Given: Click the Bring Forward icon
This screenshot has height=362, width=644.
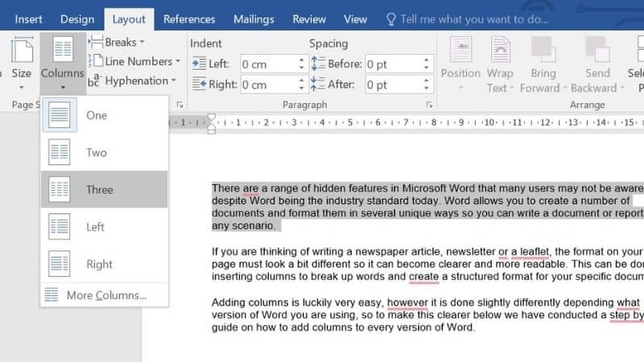Looking at the screenshot, I should click(x=543, y=52).
